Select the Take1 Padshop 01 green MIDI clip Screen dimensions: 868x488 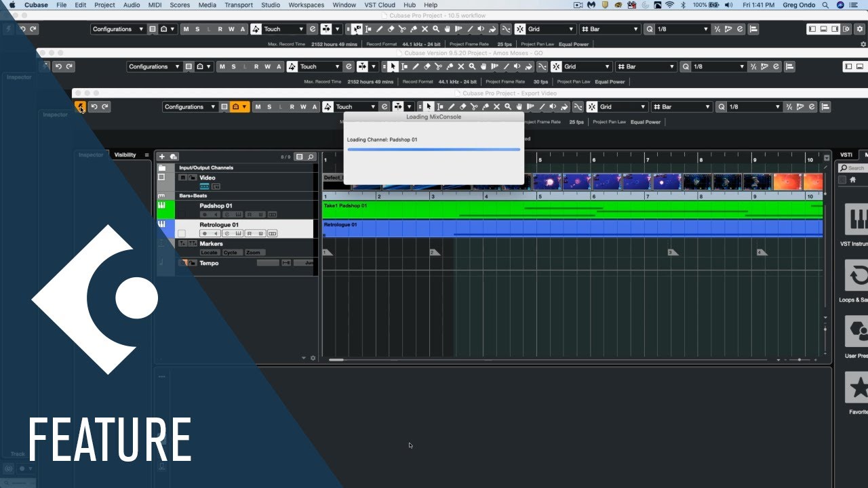click(x=572, y=209)
